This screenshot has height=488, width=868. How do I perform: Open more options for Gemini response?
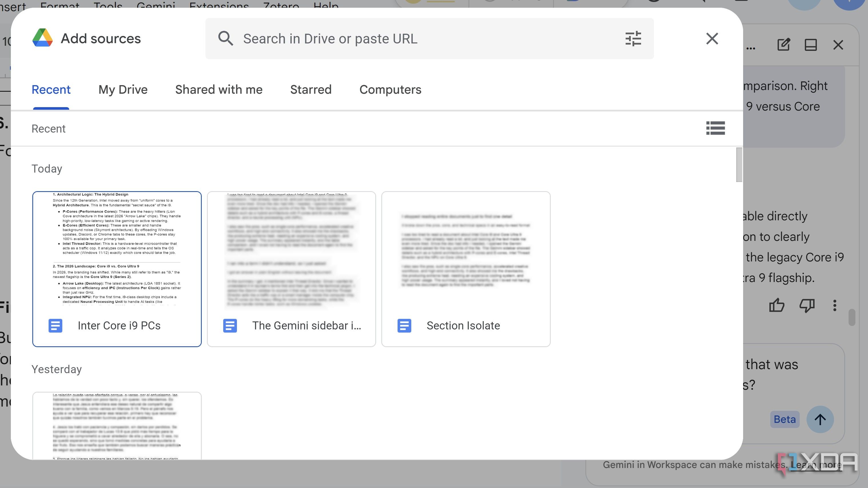pyautogui.click(x=835, y=305)
